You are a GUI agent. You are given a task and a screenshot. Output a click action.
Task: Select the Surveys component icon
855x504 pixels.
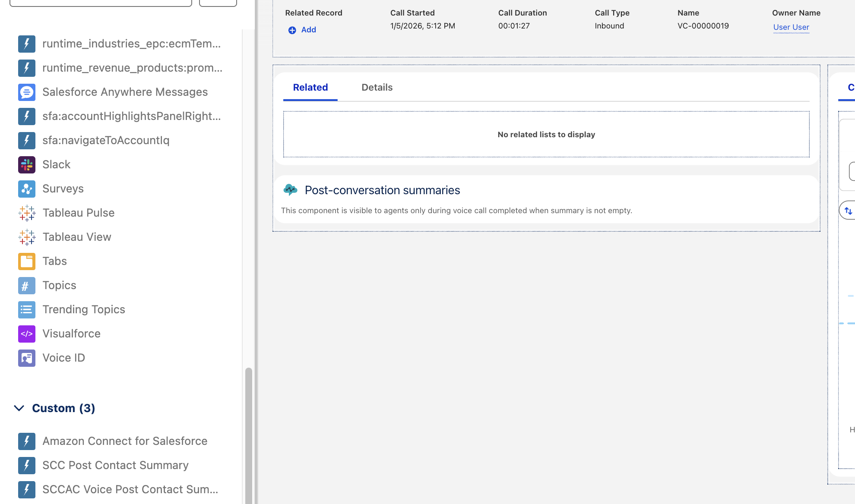[x=26, y=189]
